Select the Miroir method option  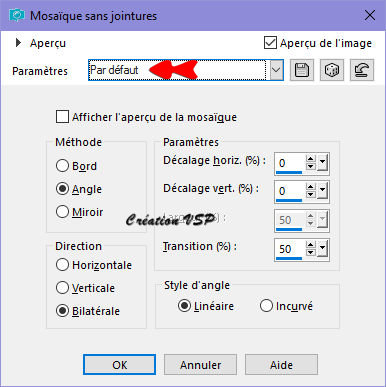point(62,212)
